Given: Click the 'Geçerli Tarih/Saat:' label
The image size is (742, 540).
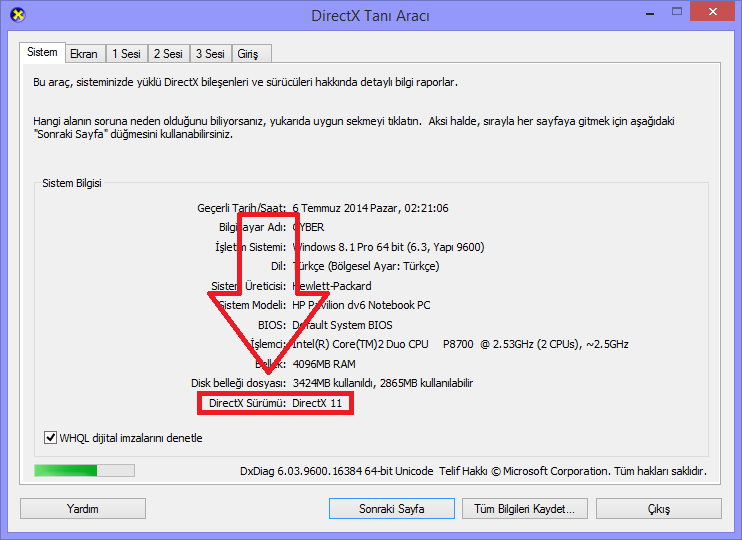Looking at the screenshot, I should pyautogui.click(x=241, y=208).
